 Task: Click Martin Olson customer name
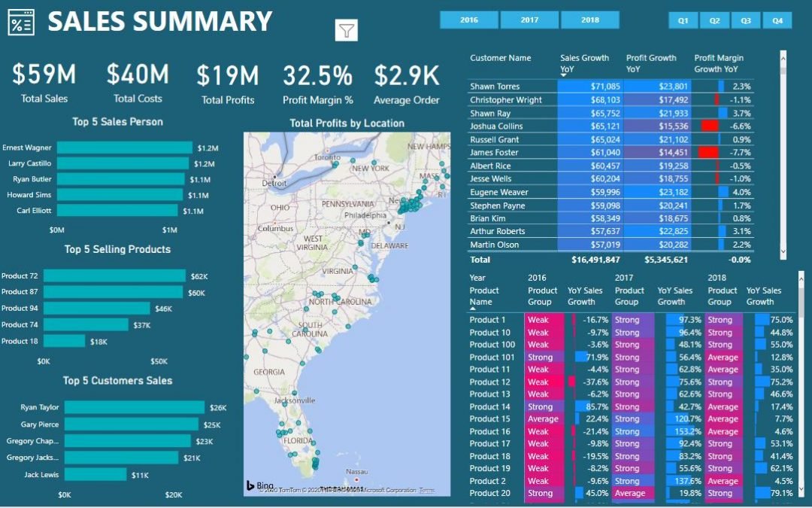coord(494,245)
